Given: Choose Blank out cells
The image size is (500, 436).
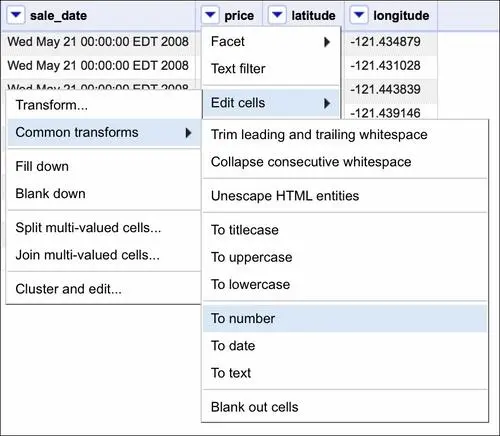Looking at the screenshot, I should click(x=345, y=407).
